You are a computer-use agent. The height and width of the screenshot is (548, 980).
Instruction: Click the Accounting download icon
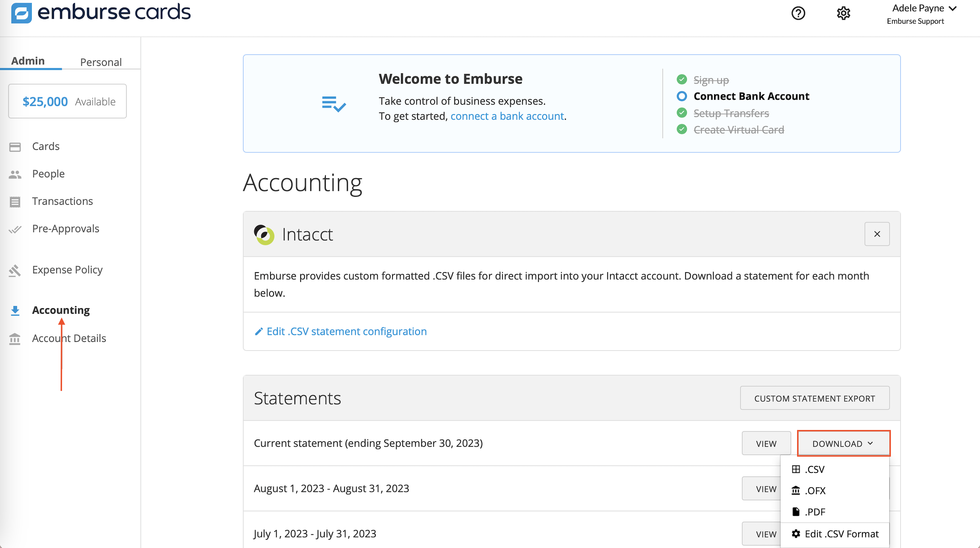(15, 310)
